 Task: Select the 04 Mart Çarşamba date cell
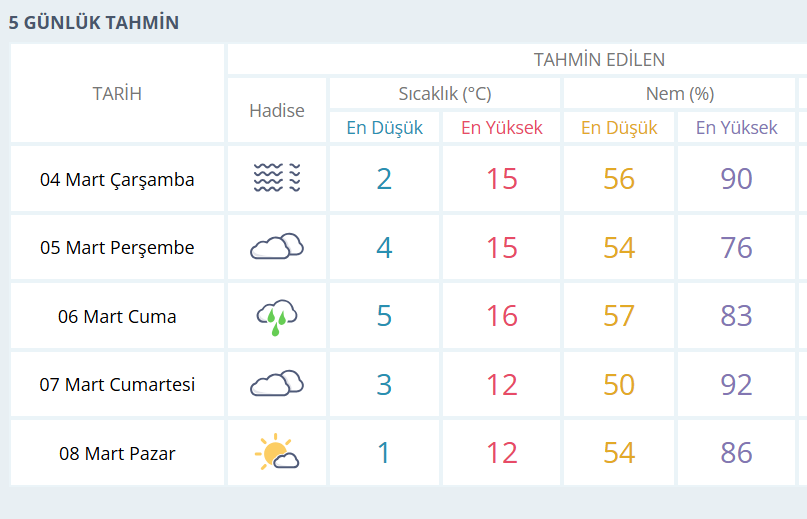pyautogui.click(x=117, y=180)
